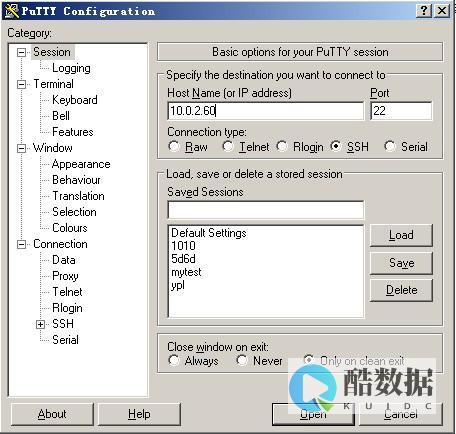Click the question mark help icon

[424, 10]
